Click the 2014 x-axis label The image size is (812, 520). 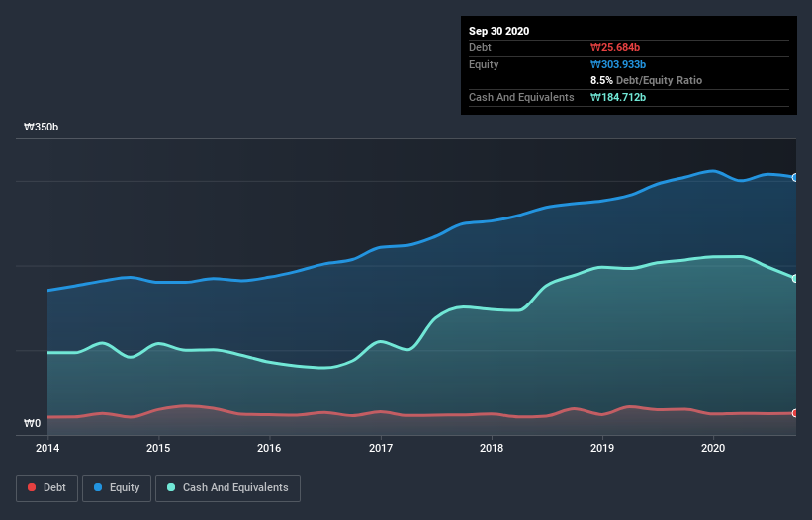(47, 448)
